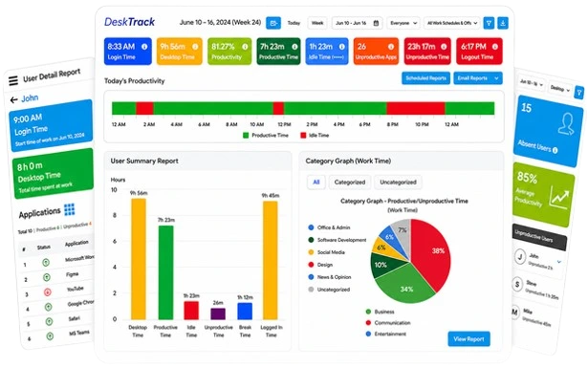This screenshot has height=388, width=588.
Task: Click John's avatar in Unproductive Users
Action: (520, 257)
